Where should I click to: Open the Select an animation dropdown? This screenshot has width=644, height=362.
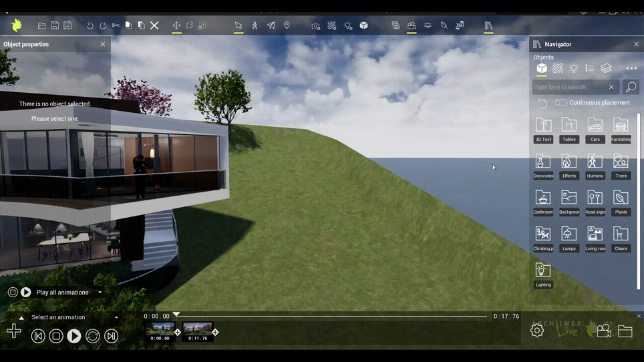116,317
